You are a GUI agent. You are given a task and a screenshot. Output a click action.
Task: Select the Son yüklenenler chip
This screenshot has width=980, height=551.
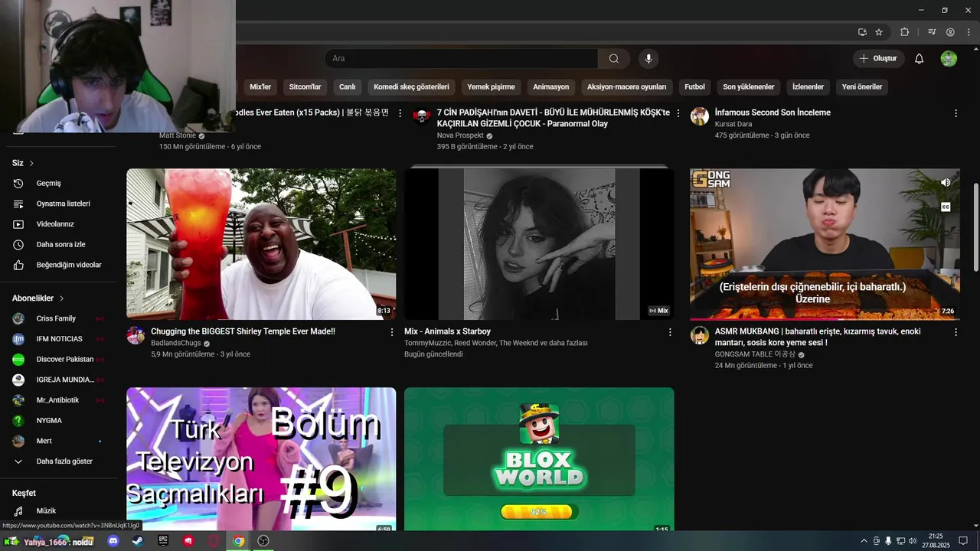coord(748,86)
